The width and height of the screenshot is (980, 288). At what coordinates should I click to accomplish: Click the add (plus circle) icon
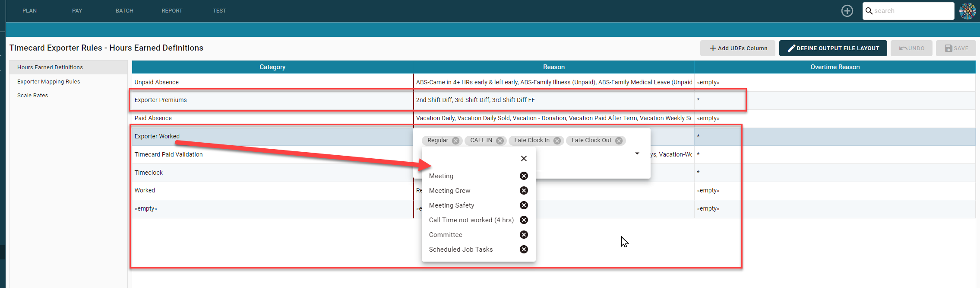(x=847, y=11)
